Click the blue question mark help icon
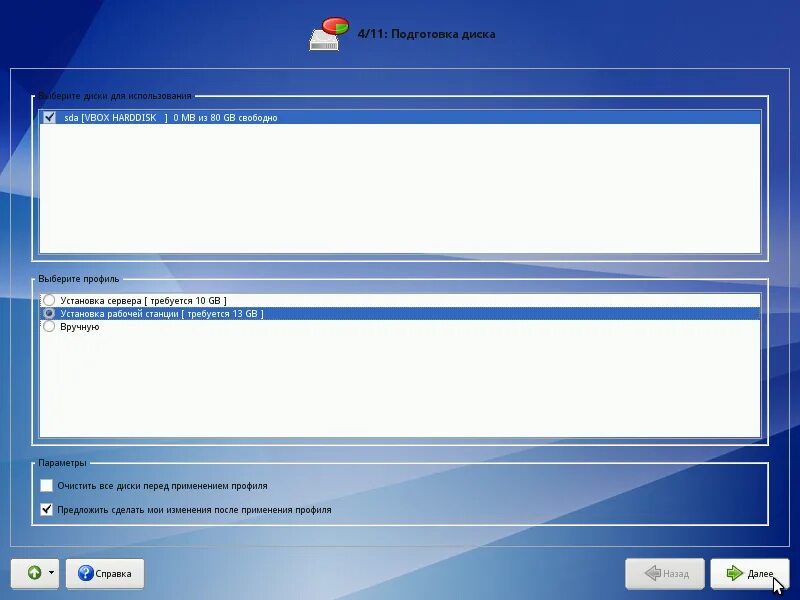This screenshot has height=600, width=800. click(86, 573)
